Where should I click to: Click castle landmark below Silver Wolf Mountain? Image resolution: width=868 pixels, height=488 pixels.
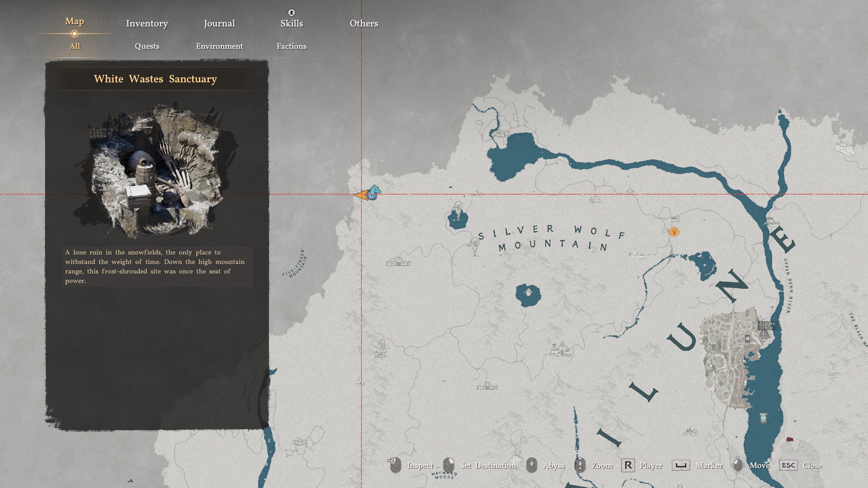click(561, 349)
